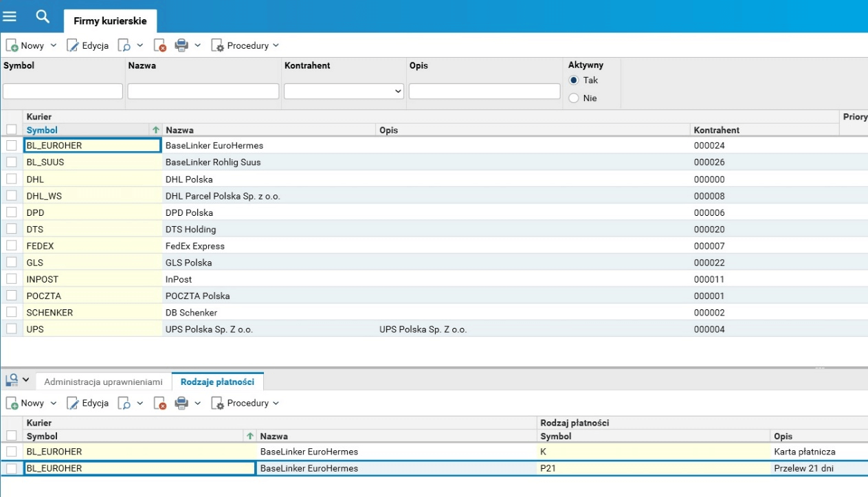Click the 'BaseLinker Rohlig Suus' cell
Image resolution: width=868 pixels, height=497 pixels.
click(269, 162)
